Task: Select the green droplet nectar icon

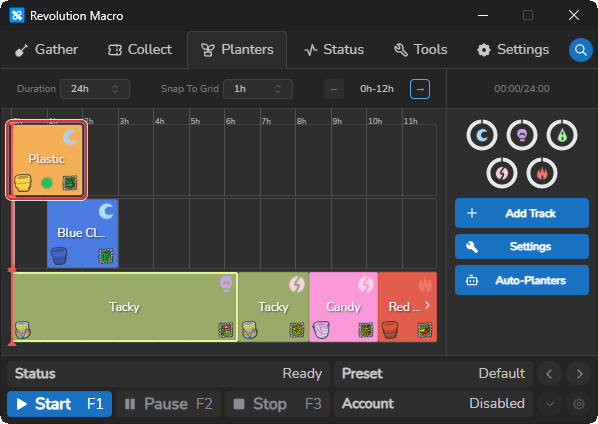Action: click(562, 135)
